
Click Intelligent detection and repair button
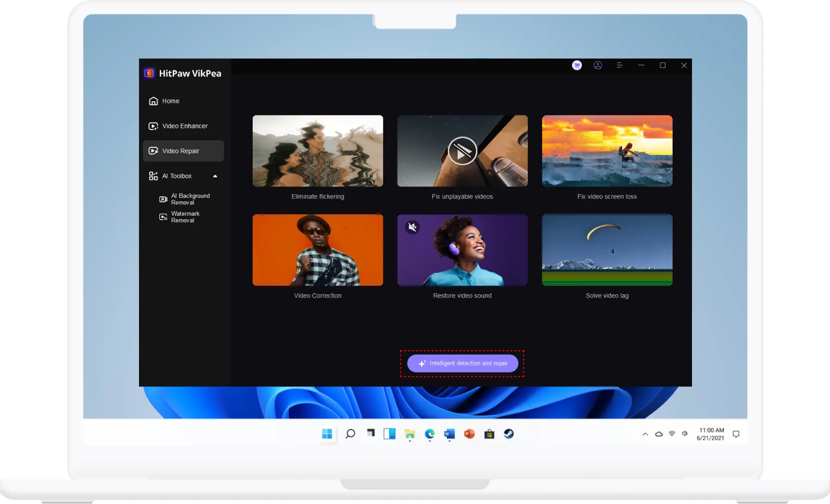pos(463,364)
